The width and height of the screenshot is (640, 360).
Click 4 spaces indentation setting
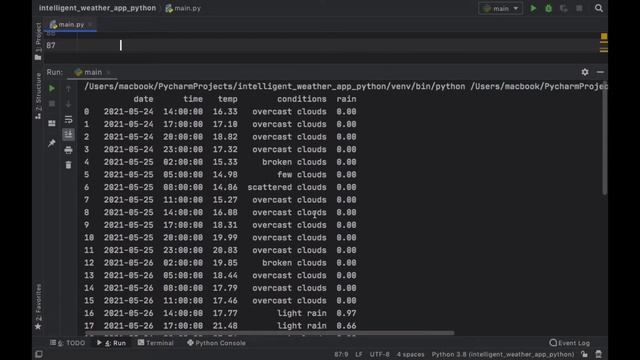(x=410, y=354)
